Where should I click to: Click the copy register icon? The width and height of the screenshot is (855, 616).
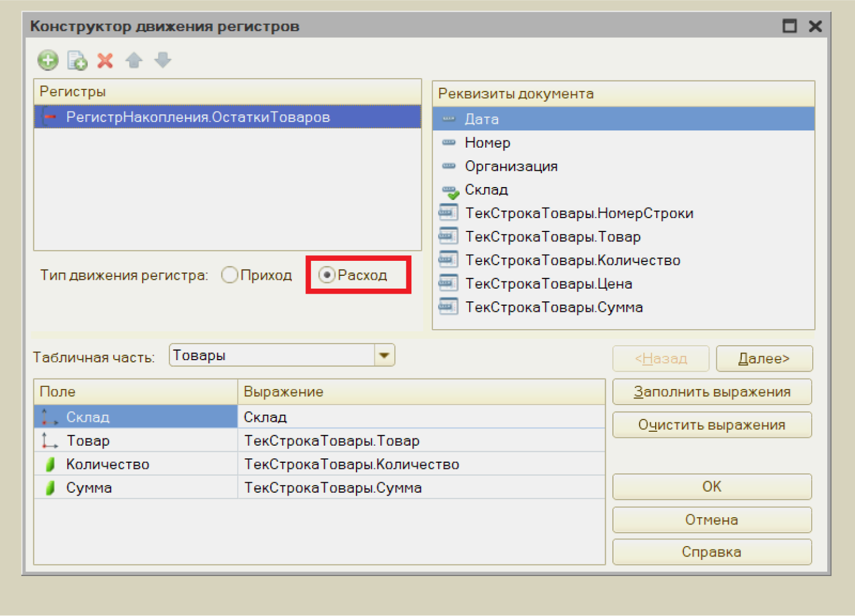click(x=77, y=60)
